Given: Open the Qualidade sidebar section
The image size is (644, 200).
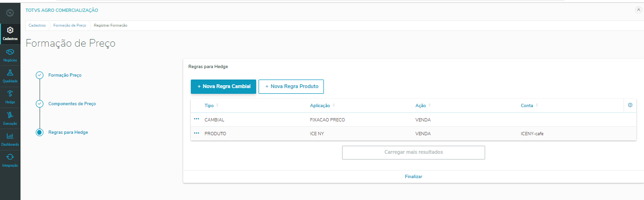Looking at the screenshot, I should click(10, 76).
